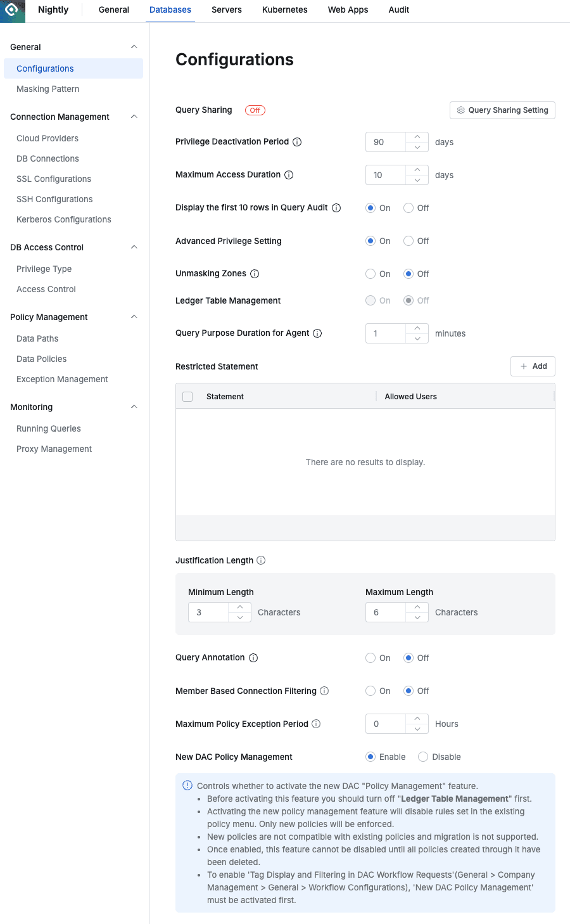Screen dimensions: 570x924
Task: Click info icon beside Unmasking Zones
Action: pyautogui.click(x=255, y=274)
